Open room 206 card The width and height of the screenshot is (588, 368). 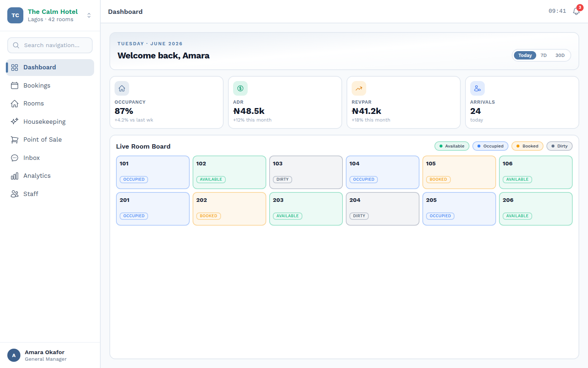(536, 209)
